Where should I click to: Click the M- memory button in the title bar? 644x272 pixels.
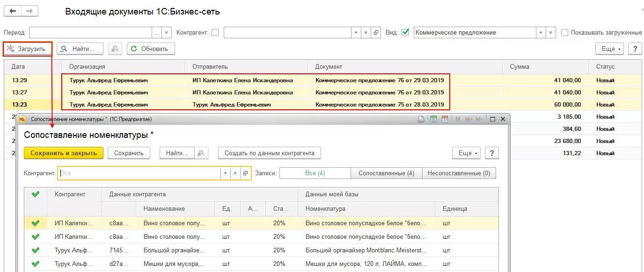coord(479,119)
